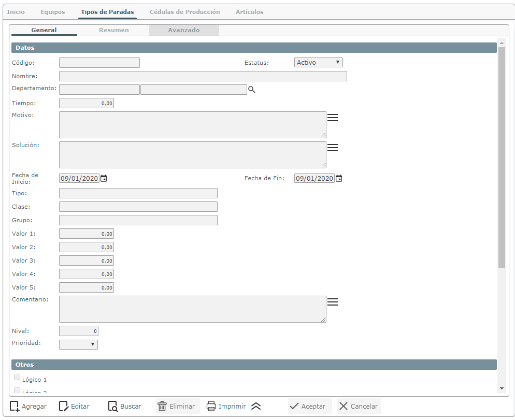Image resolution: width=515 pixels, height=420 pixels.
Task: Open the Prioridad dropdown
Action: point(78,344)
